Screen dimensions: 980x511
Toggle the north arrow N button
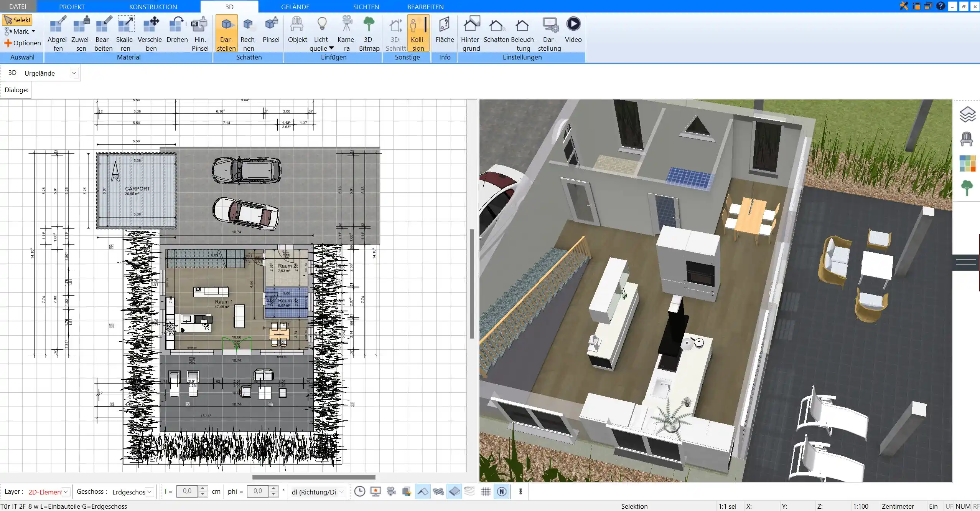tap(502, 491)
